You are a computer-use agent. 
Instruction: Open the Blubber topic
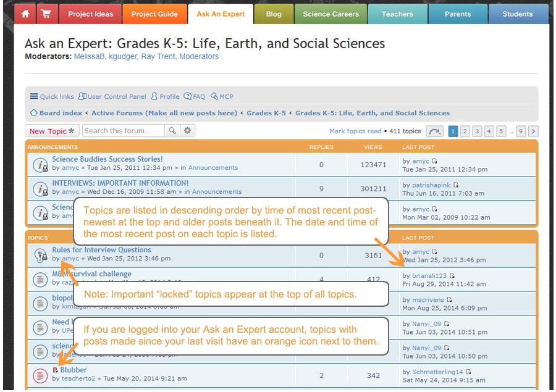point(74,370)
